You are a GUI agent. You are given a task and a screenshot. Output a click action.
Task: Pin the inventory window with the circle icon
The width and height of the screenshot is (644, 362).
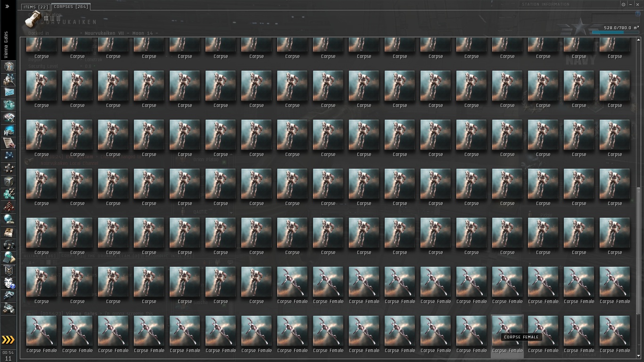pos(623,5)
